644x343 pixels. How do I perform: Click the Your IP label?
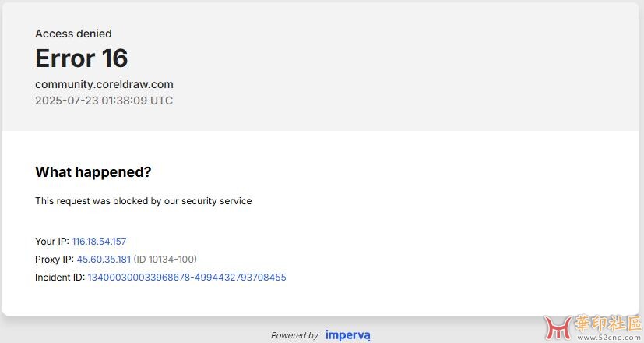click(x=52, y=242)
